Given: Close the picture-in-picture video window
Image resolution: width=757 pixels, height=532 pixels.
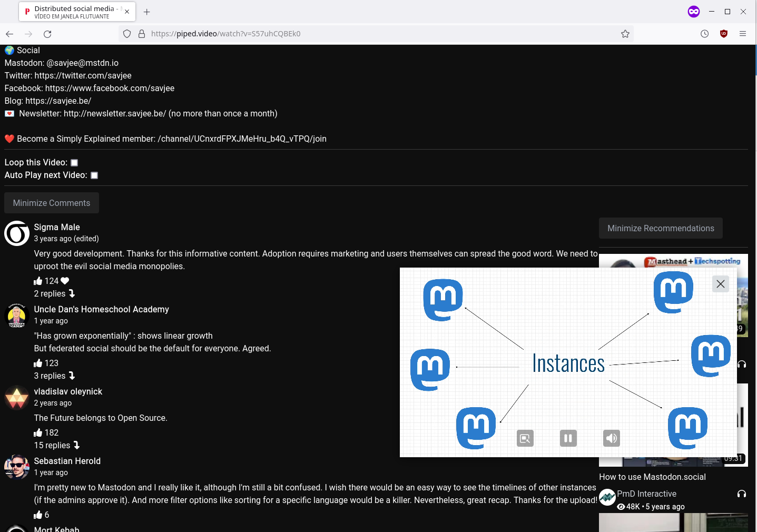Looking at the screenshot, I should (720, 284).
